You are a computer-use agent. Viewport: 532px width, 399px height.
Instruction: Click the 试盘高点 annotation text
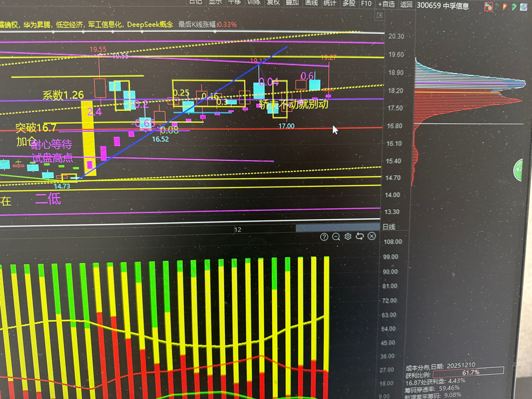pos(52,158)
